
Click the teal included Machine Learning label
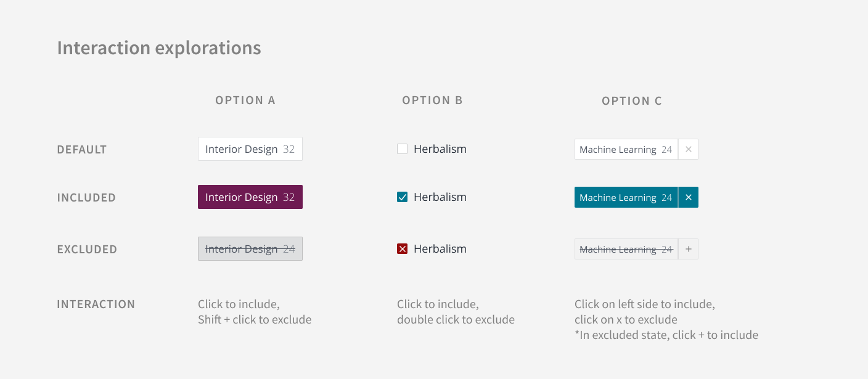coord(626,197)
